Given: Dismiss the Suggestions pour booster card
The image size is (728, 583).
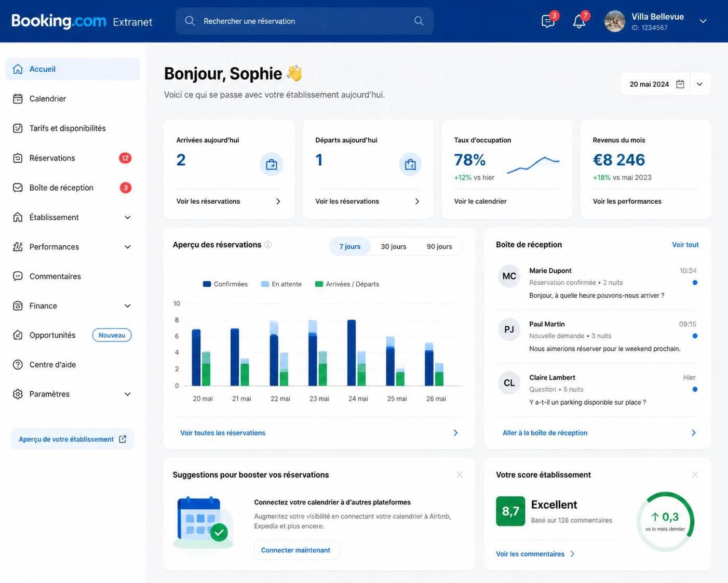Looking at the screenshot, I should [x=460, y=475].
